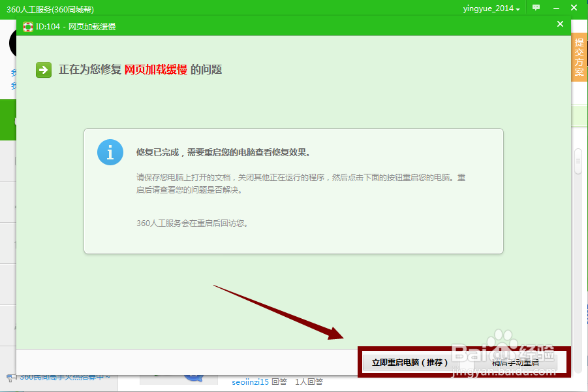588x392 pixels.
Task: Click the lifebuoy icon next to ID:104
Action: coord(28,27)
